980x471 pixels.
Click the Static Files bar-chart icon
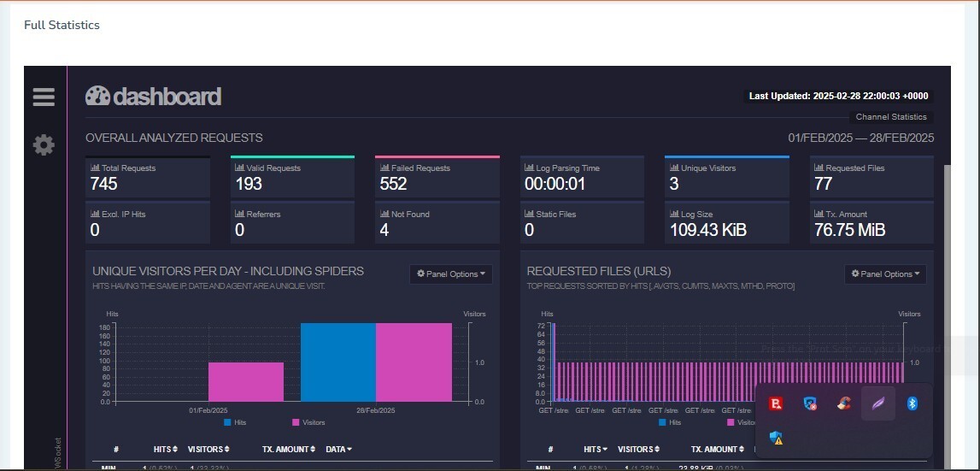(x=530, y=214)
